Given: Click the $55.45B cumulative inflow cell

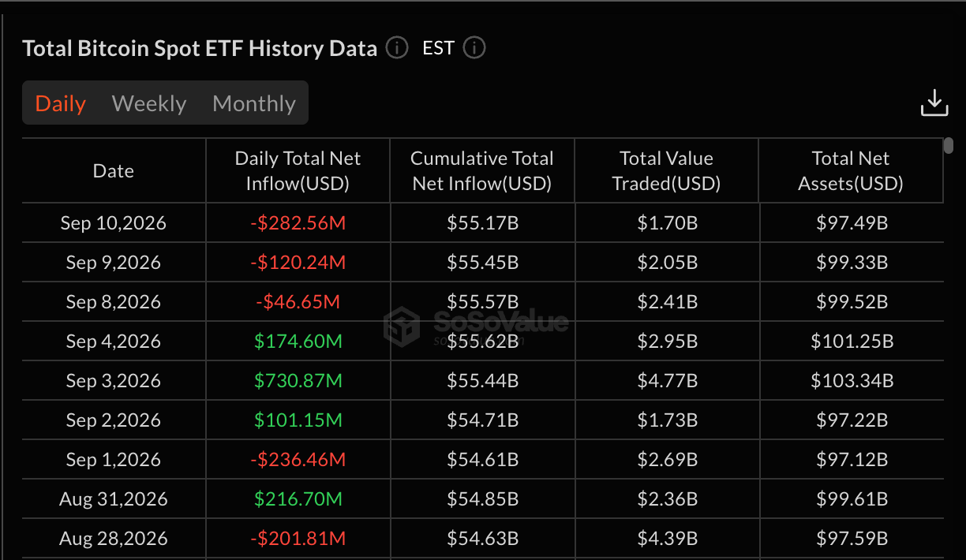Looking at the screenshot, I should 482,263.
